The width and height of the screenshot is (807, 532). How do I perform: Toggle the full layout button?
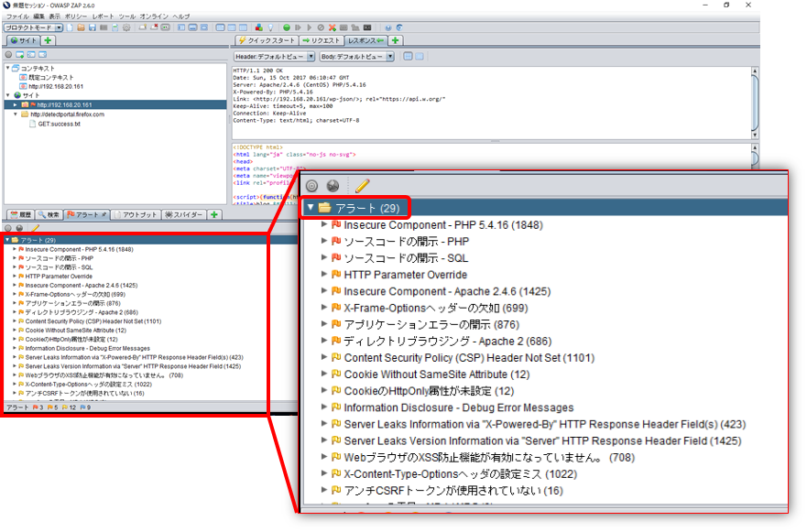coord(203,27)
